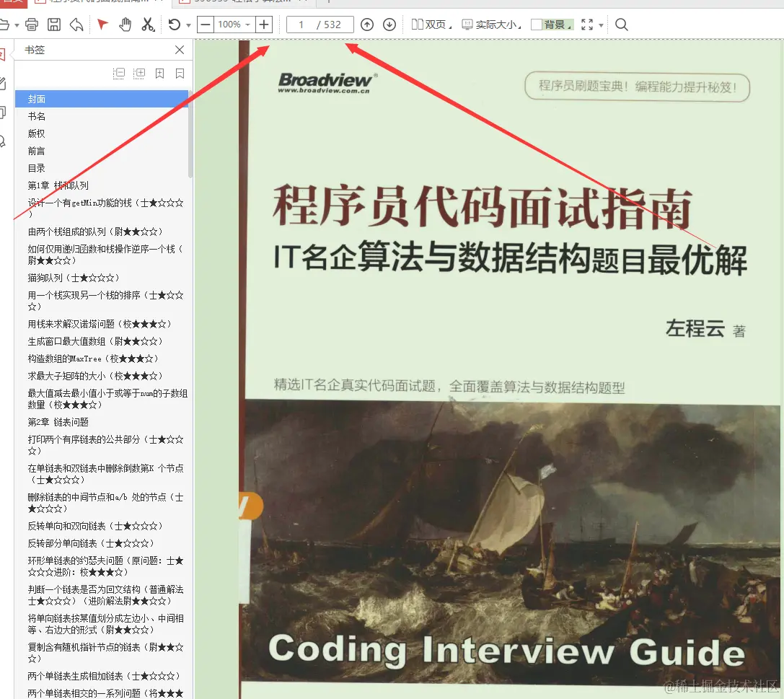This screenshot has height=699, width=784.
Task: Go to 第1章 栈和队列 bookmark
Action: coord(58,185)
